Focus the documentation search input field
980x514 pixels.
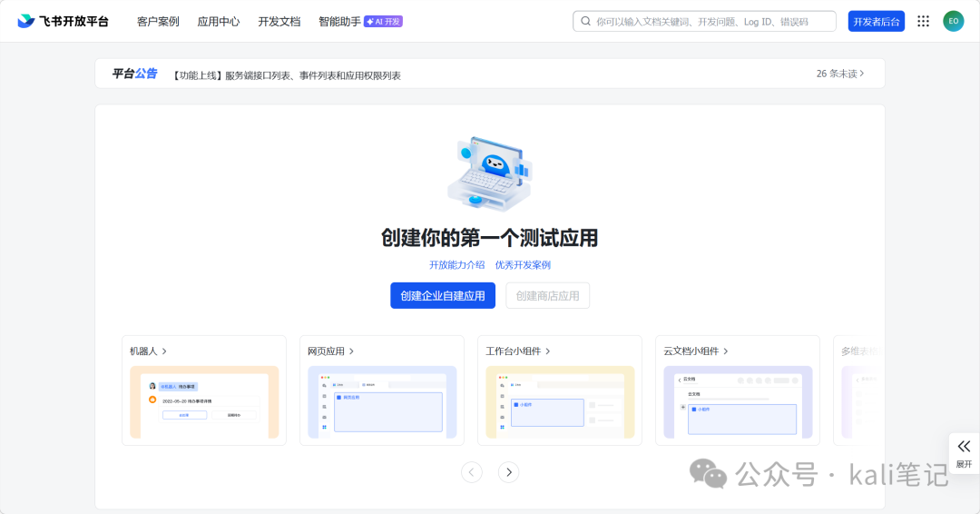704,21
